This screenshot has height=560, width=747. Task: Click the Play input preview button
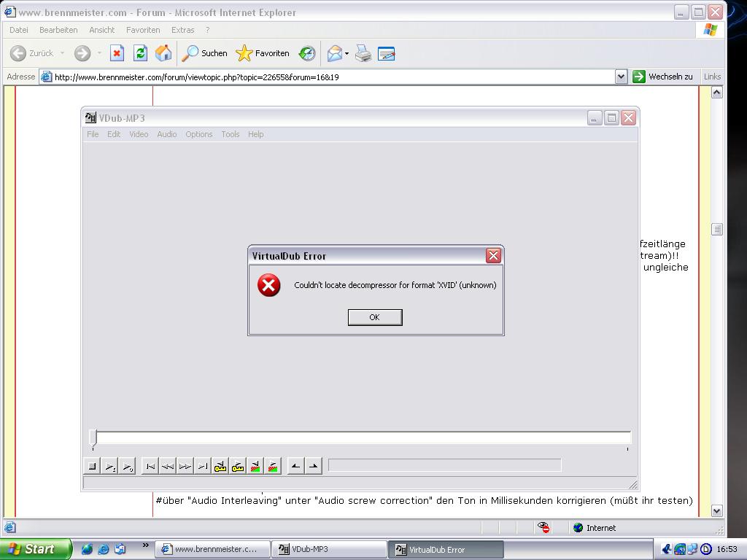110,466
